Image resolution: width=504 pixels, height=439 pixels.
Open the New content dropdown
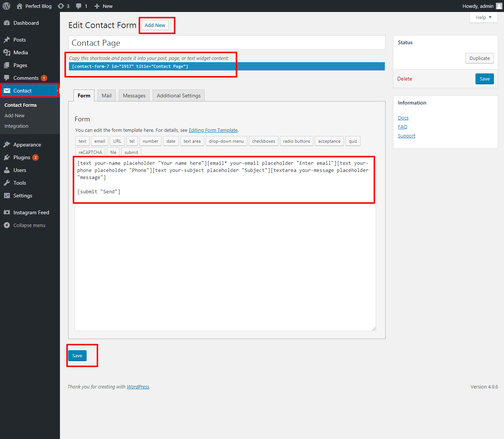(x=103, y=6)
